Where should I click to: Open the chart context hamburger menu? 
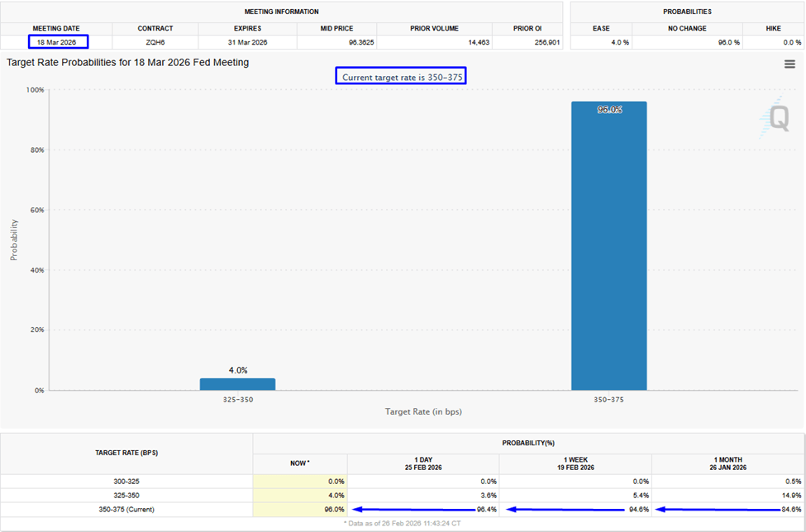(x=789, y=64)
